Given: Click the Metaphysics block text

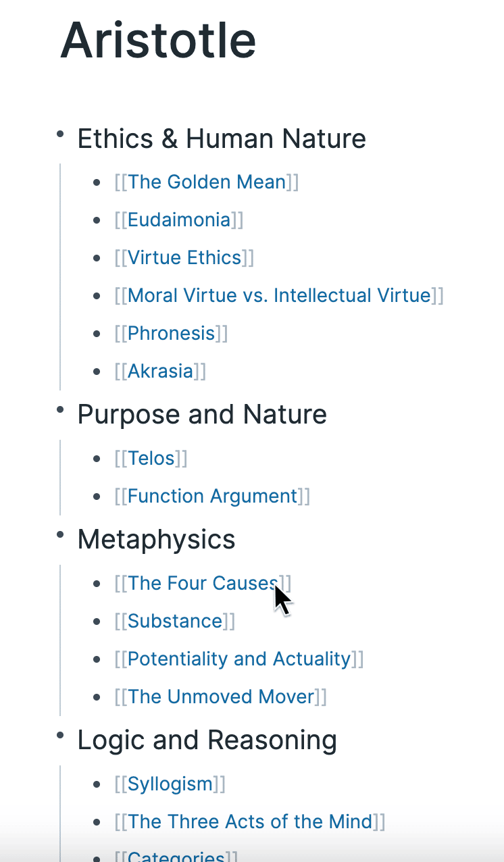Looking at the screenshot, I should coord(157,539).
